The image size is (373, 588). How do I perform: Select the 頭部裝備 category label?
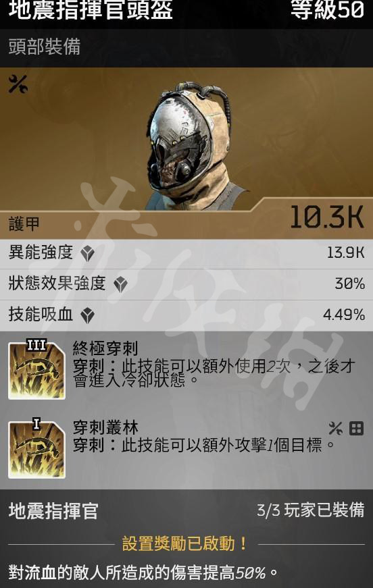click(x=45, y=47)
